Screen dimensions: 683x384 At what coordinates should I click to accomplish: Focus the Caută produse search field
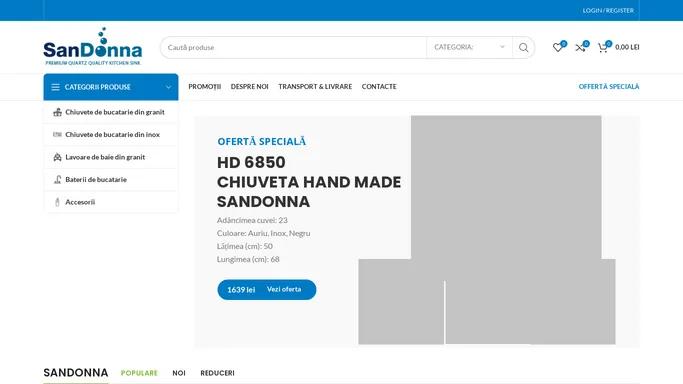point(293,47)
